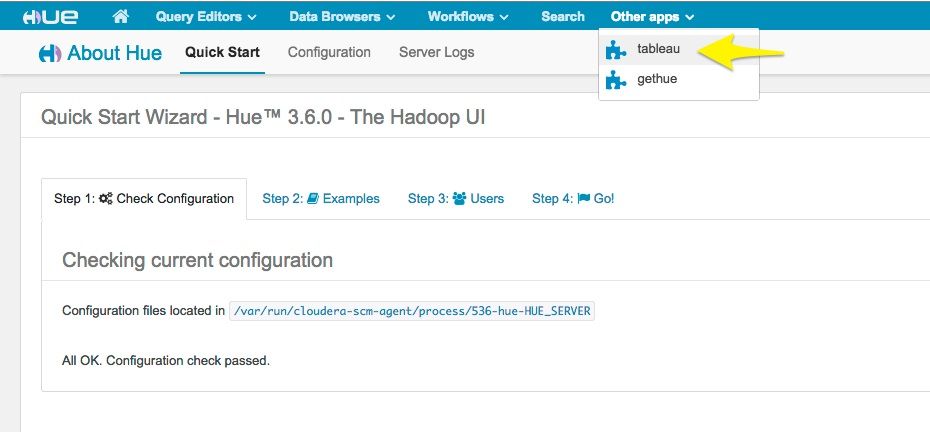This screenshot has height=432, width=930.
Task: Switch to the Configuration tab
Action: (329, 52)
